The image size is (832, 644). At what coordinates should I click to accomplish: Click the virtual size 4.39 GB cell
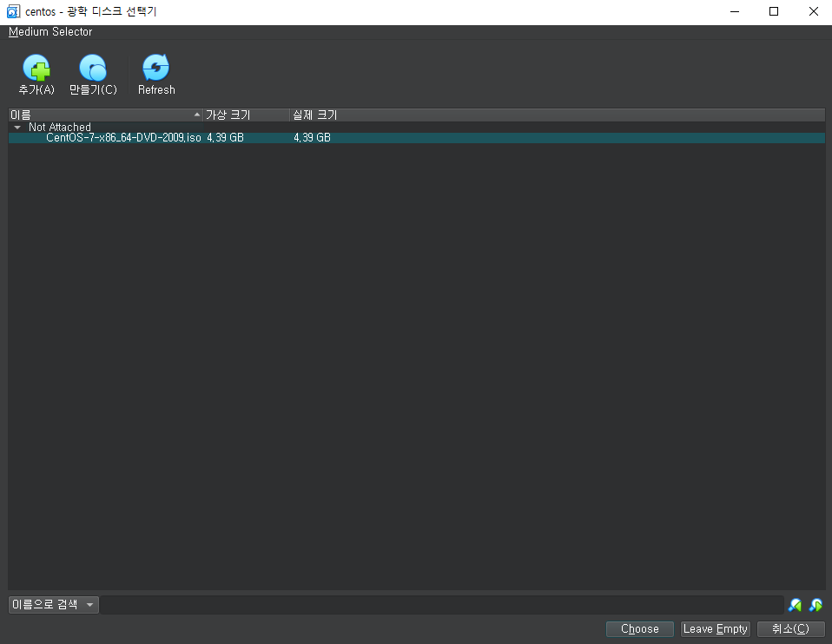pyautogui.click(x=225, y=138)
